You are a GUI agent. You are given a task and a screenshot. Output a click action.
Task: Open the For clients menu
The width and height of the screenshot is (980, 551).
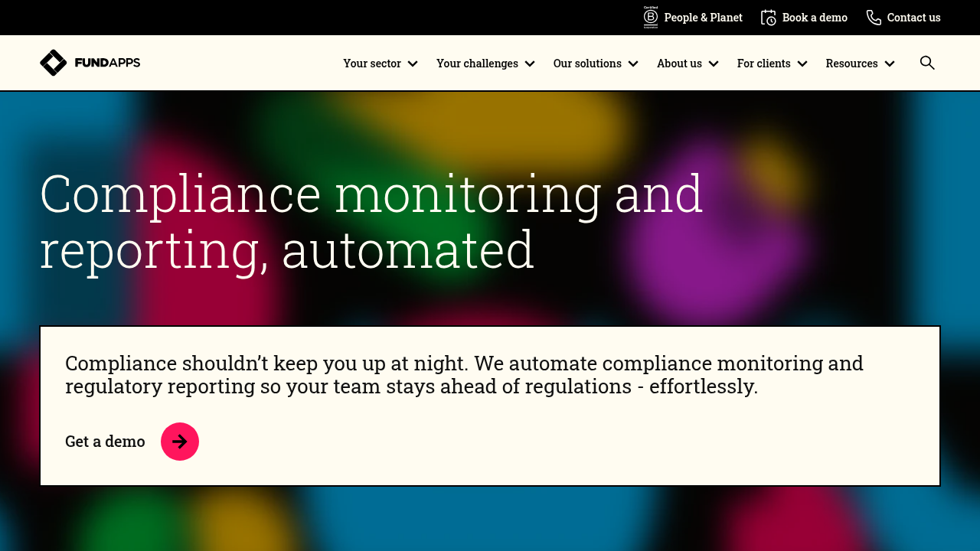[x=763, y=64]
